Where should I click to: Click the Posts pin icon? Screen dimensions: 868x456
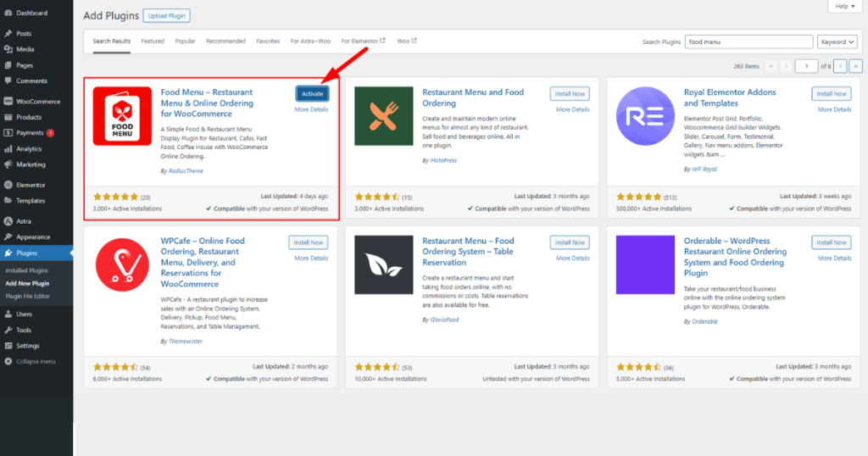(x=8, y=33)
